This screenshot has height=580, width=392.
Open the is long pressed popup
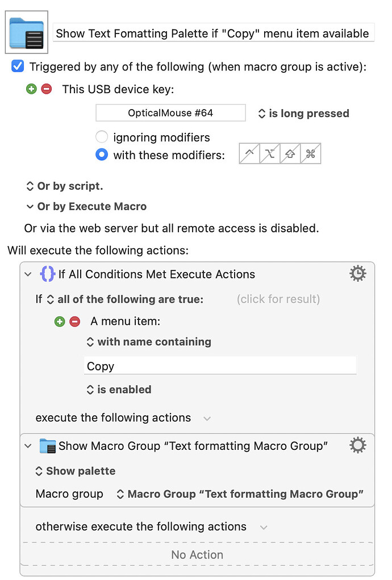point(303,113)
